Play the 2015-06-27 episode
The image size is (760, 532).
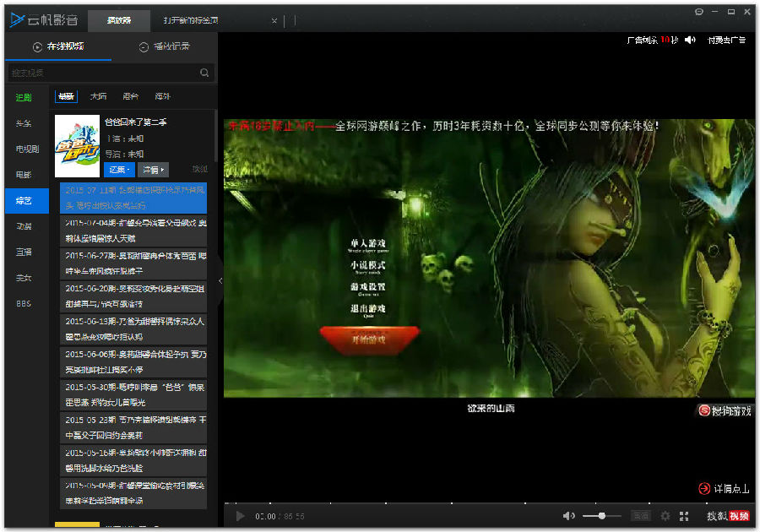click(x=133, y=263)
